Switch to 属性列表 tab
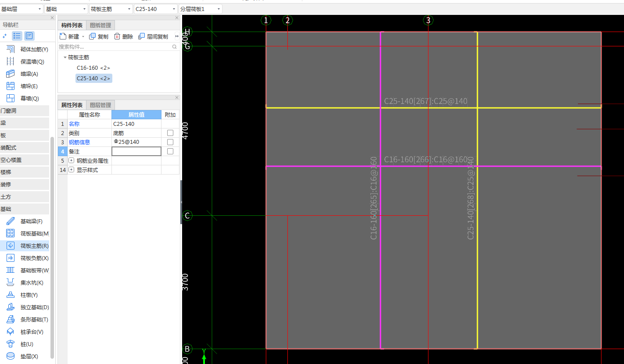 pyautogui.click(x=72, y=105)
